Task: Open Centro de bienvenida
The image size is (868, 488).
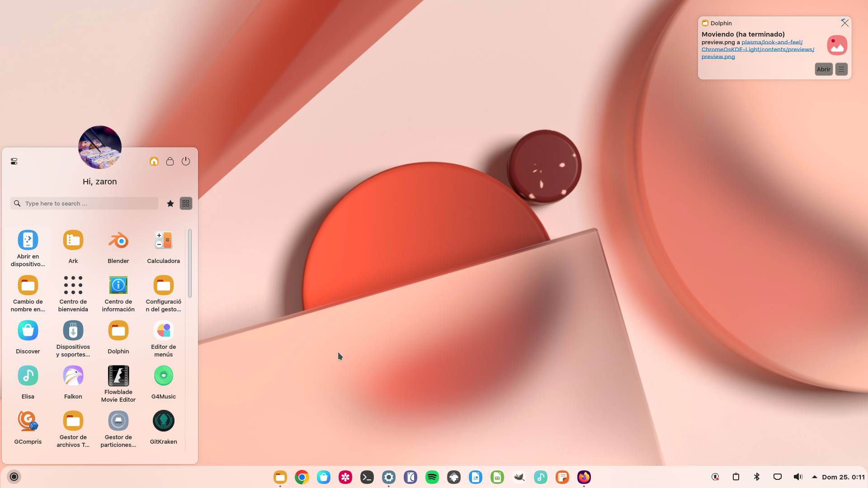Action: [73, 293]
